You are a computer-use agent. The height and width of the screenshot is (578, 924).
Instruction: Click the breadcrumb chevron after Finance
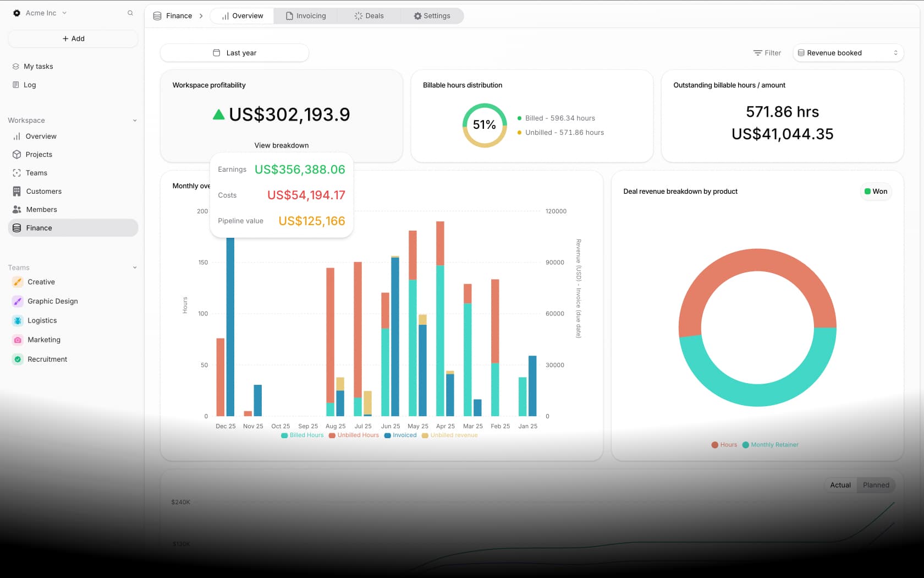click(201, 16)
